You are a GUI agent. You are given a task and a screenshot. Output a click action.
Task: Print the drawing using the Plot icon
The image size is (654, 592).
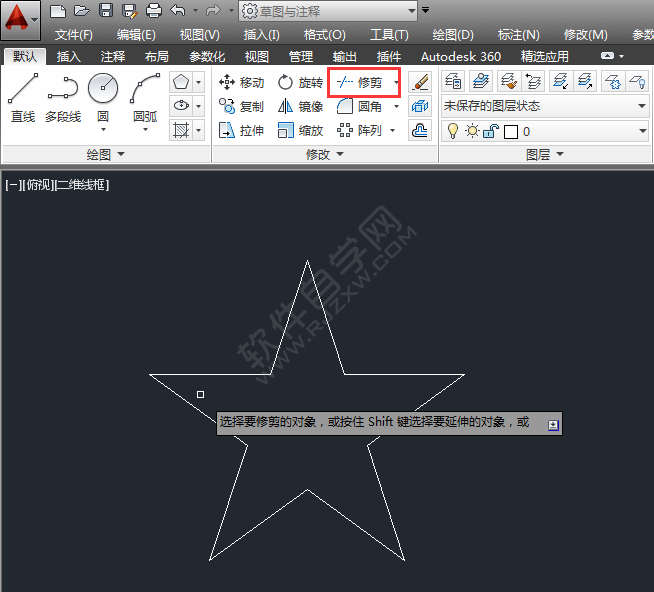coord(153,10)
